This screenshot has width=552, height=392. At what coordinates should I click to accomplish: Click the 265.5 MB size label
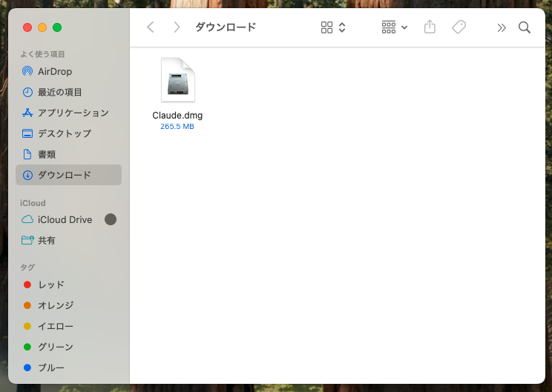click(x=177, y=126)
